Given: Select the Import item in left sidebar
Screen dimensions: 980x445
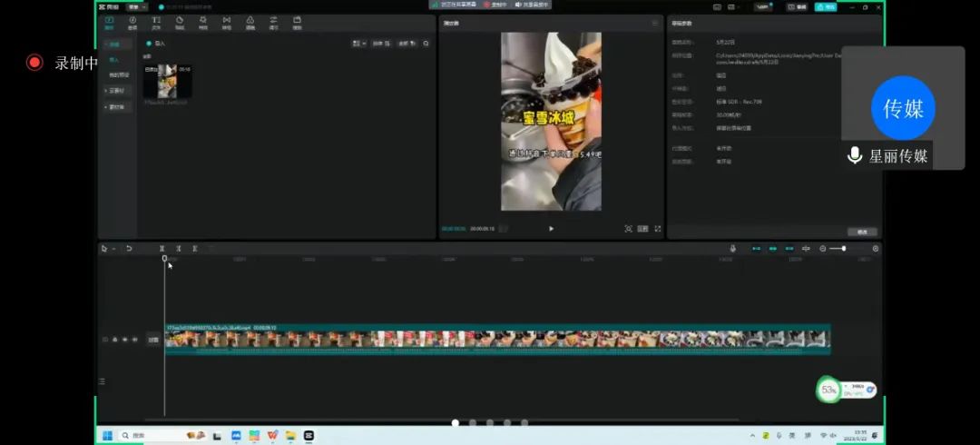Looking at the screenshot, I should point(113,59).
